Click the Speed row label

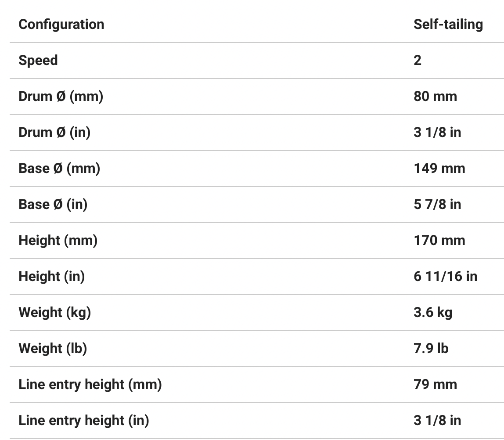coord(38,60)
